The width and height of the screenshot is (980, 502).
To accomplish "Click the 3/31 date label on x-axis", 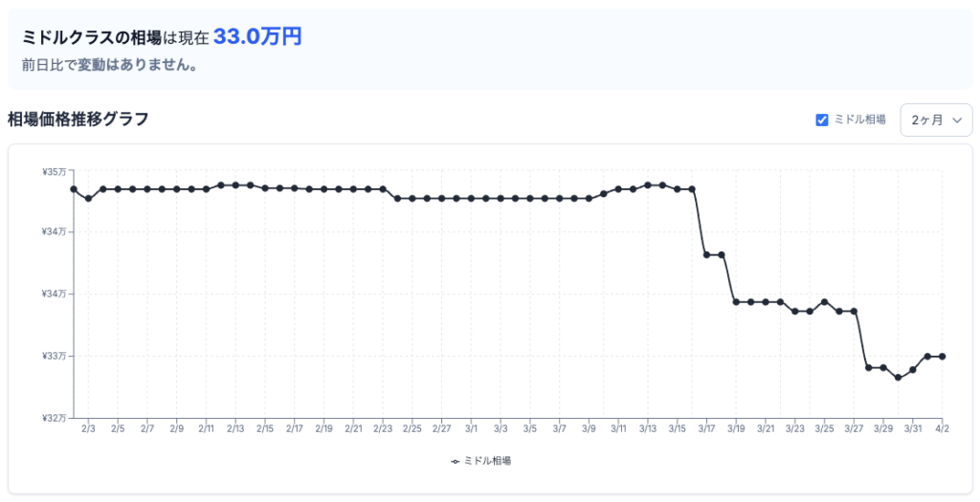I will tap(913, 430).
